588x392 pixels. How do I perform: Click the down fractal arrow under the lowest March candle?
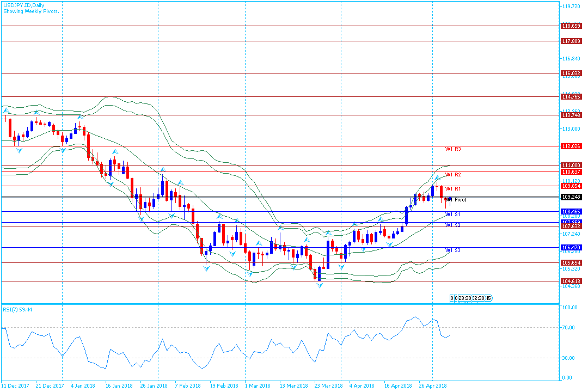coord(319,285)
